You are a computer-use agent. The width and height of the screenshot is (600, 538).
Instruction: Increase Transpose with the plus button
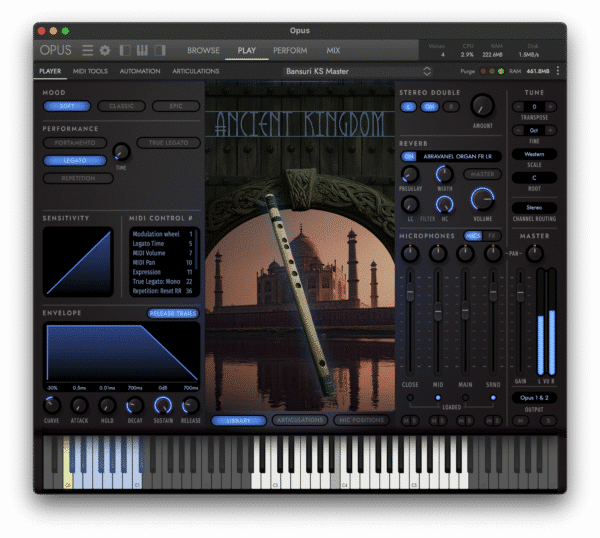(x=550, y=107)
